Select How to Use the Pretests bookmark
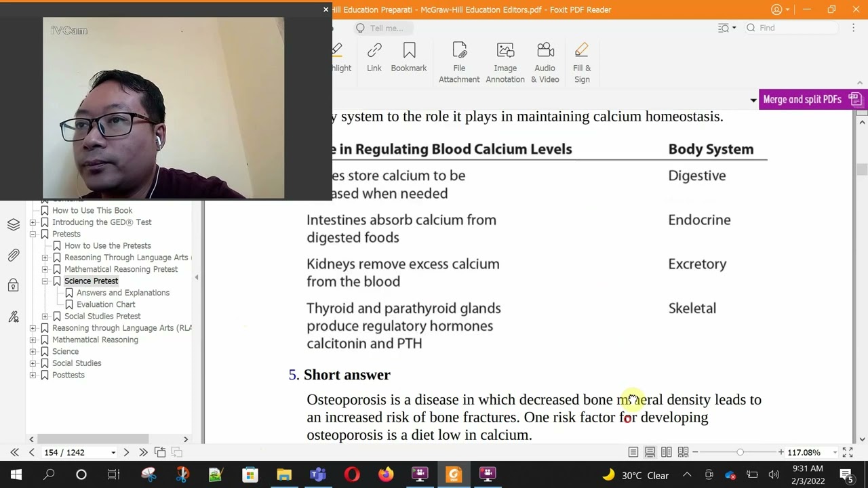 pos(108,246)
